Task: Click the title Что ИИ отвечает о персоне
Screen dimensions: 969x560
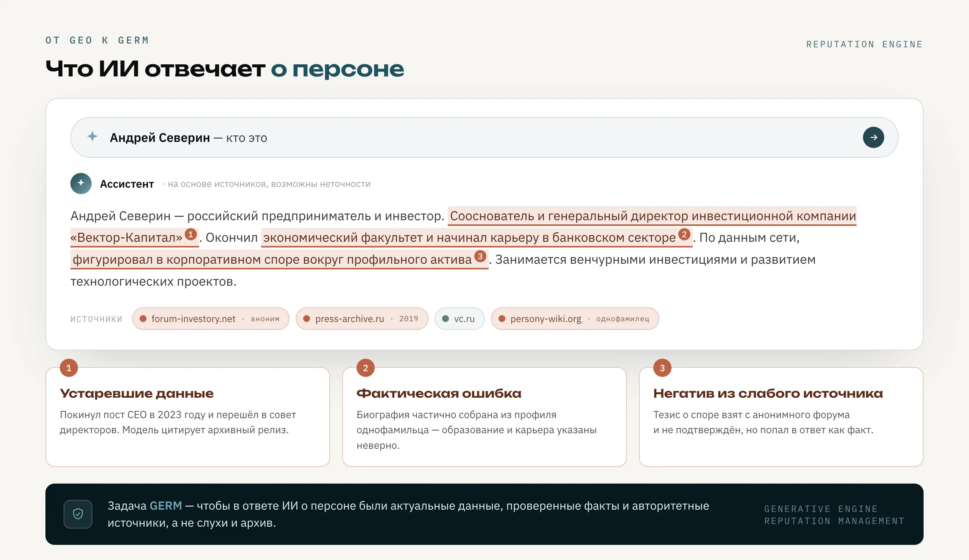Action: click(224, 69)
